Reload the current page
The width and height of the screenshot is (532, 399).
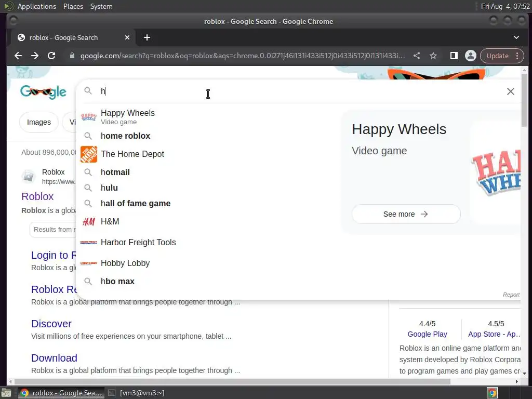pos(51,56)
